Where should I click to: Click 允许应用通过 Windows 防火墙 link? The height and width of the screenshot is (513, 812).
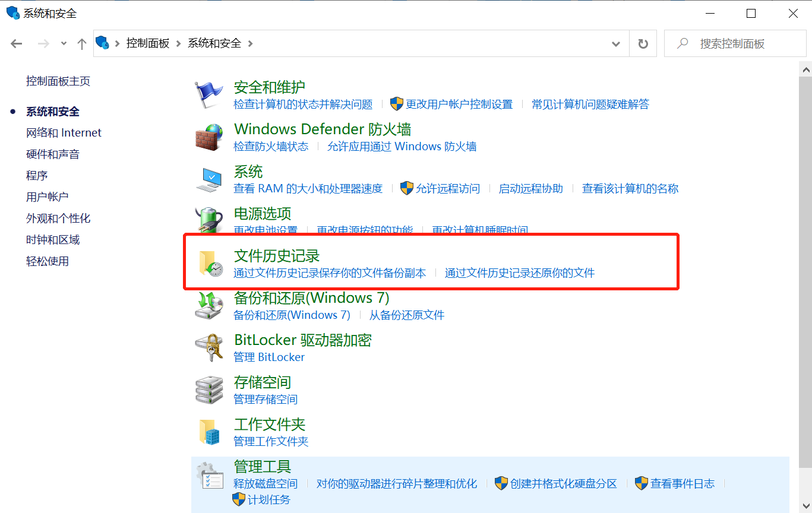point(402,146)
